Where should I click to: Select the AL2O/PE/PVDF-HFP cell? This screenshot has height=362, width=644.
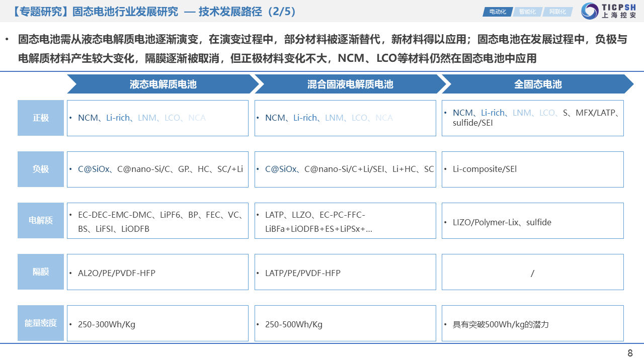[157, 272]
